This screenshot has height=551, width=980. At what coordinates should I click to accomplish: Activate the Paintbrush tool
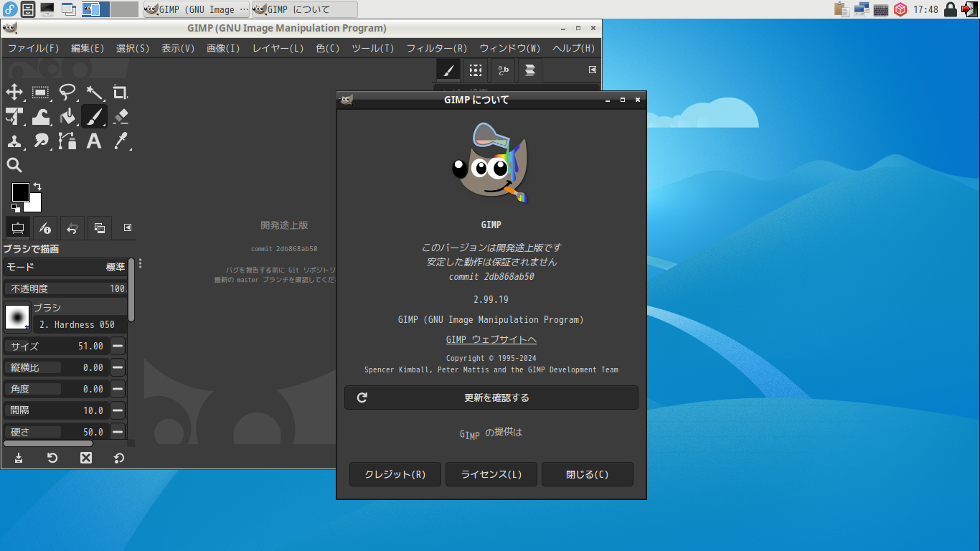(x=94, y=116)
